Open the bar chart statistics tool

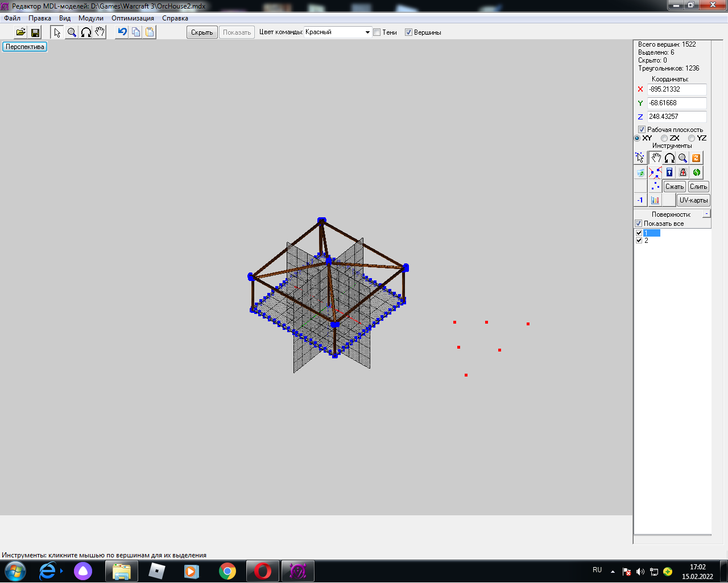pyautogui.click(x=655, y=200)
